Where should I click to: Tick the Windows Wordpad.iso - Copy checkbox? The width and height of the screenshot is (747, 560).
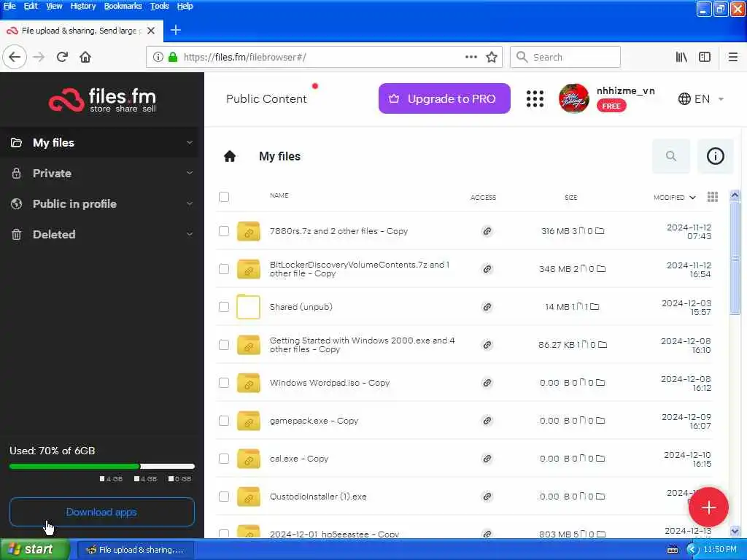click(224, 383)
